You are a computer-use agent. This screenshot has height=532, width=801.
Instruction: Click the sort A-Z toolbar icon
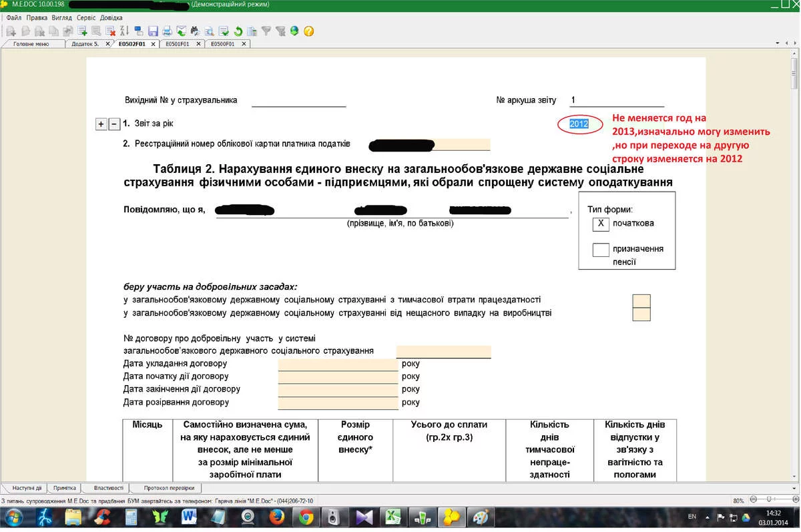pyautogui.click(x=123, y=31)
